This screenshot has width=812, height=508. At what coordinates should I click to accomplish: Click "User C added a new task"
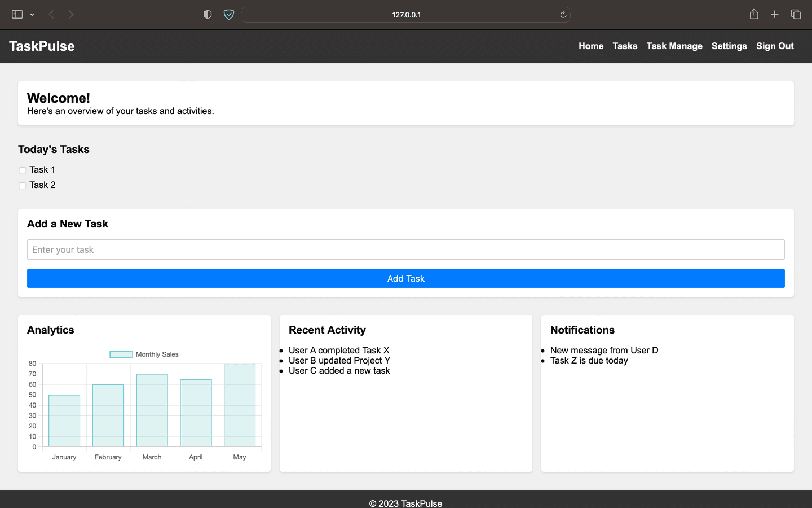click(x=339, y=371)
